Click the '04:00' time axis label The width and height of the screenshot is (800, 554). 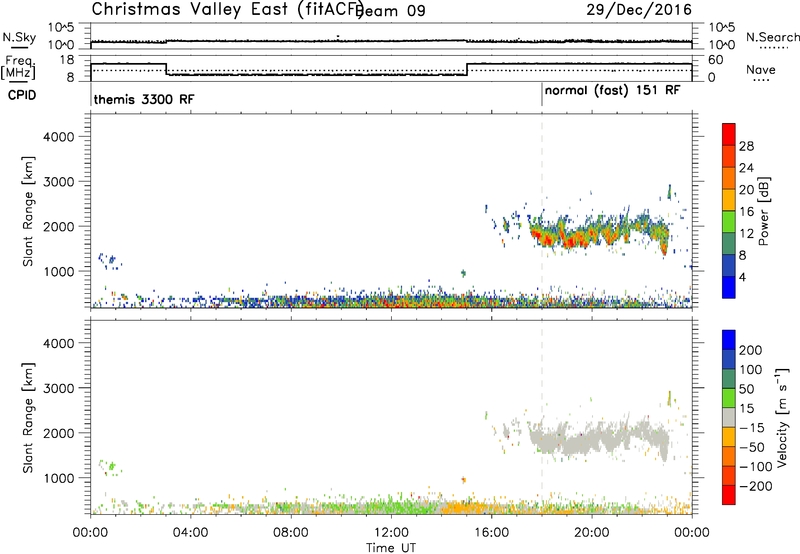tap(190, 533)
